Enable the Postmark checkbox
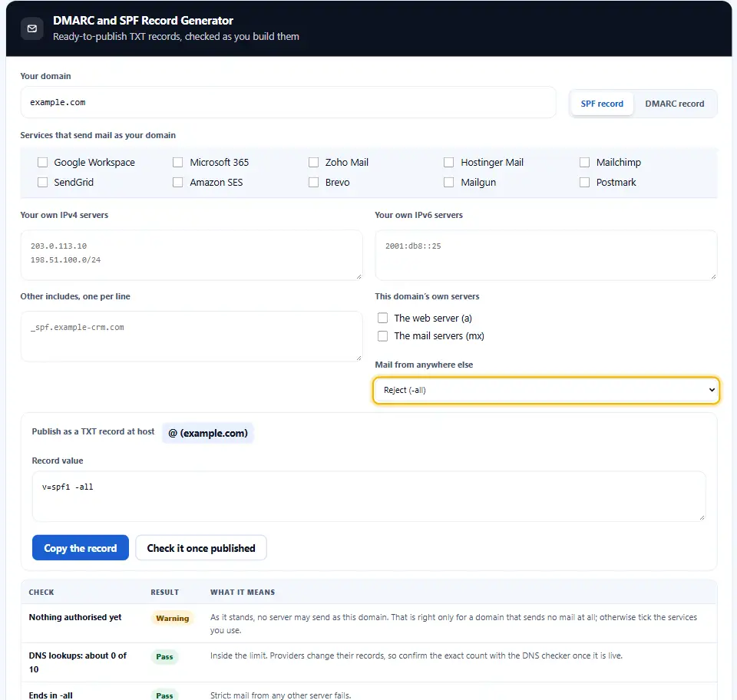The height and width of the screenshot is (700, 737). click(584, 182)
